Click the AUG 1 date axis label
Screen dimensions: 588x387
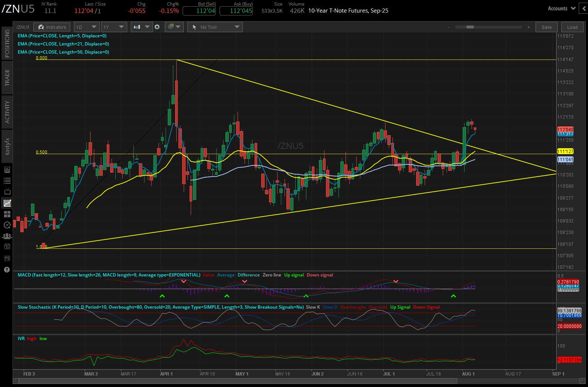[x=468, y=374]
